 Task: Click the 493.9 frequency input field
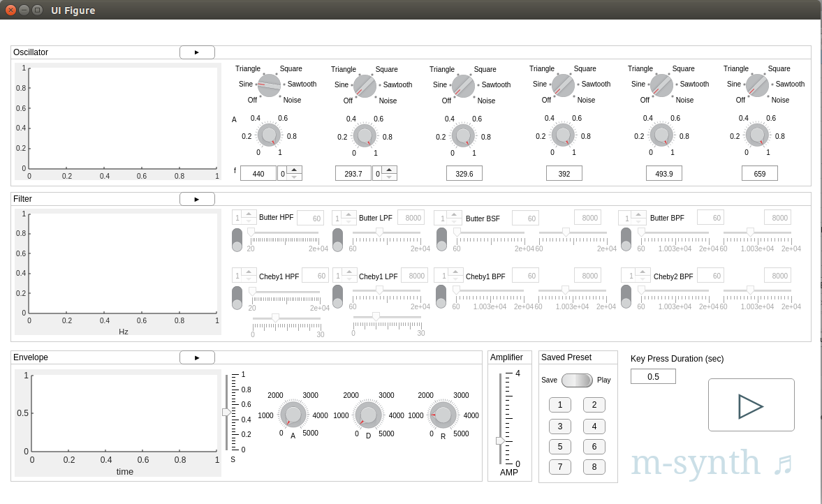664,174
